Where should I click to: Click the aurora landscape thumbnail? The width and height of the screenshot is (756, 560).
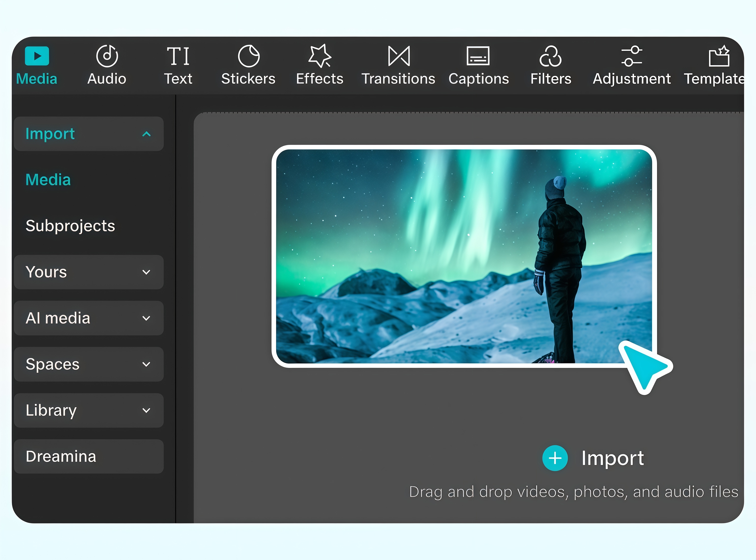pyautogui.click(x=464, y=256)
